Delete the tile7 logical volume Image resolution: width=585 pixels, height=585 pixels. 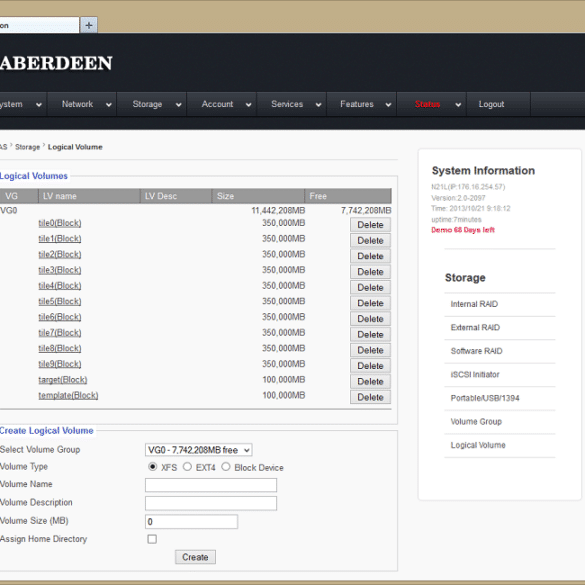pos(370,334)
